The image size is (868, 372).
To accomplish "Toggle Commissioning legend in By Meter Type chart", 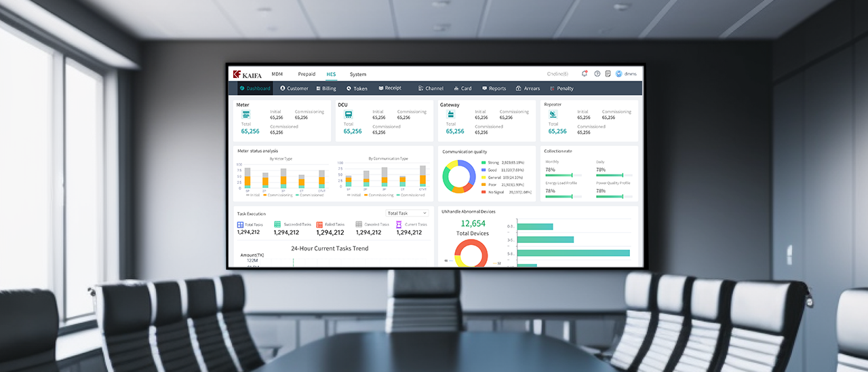I will click(x=277, y=195).
